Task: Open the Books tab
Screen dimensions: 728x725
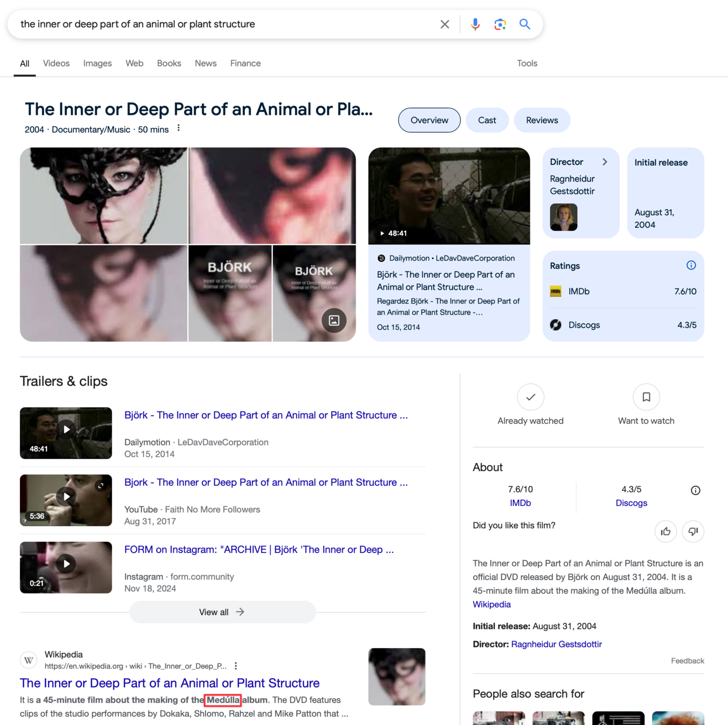Action: [x=169, y=63]
